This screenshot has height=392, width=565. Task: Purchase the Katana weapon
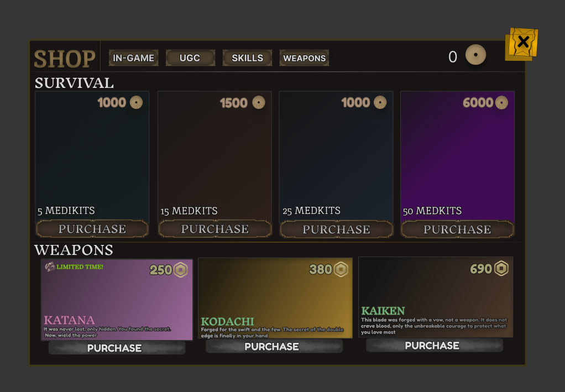[x=117, y=348]
